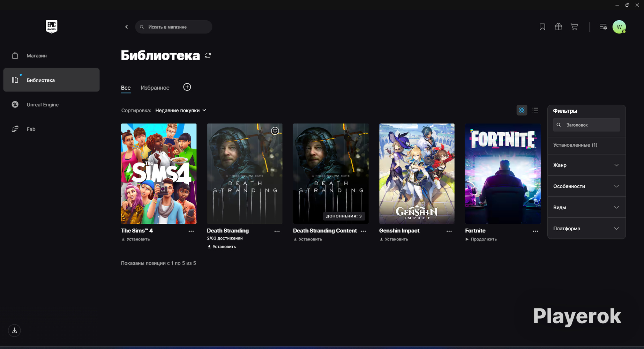Open options menu for Death Stranding Content

(x=363, y=231)
